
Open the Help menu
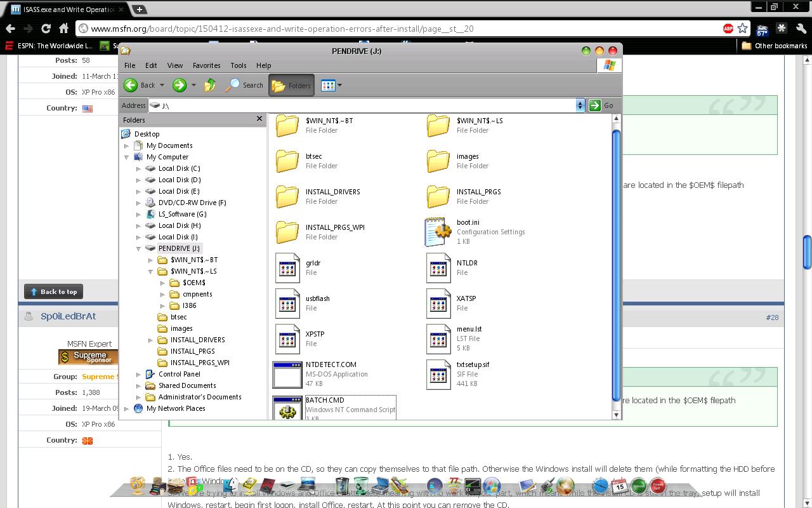[264, 65]
